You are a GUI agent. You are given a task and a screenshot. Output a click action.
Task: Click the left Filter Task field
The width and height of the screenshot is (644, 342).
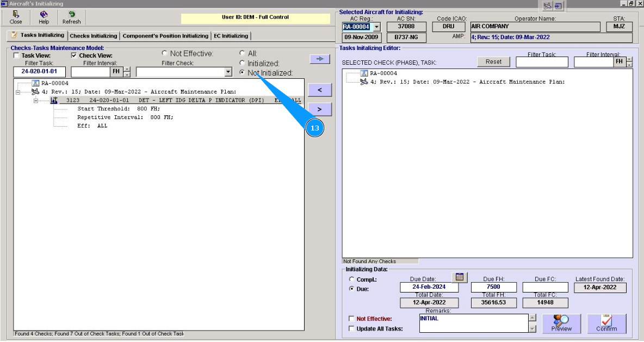click(39, 72)
